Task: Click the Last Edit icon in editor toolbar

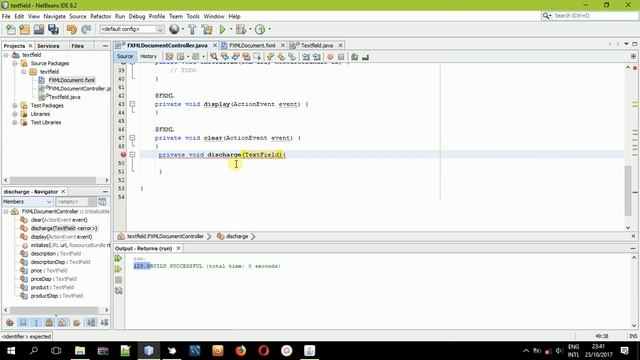Action: tap(169, 57)
